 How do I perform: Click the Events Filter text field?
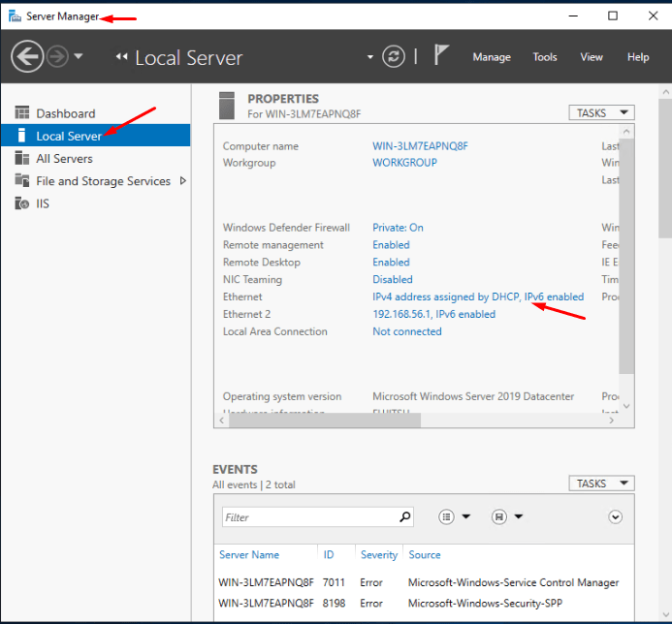308,517
